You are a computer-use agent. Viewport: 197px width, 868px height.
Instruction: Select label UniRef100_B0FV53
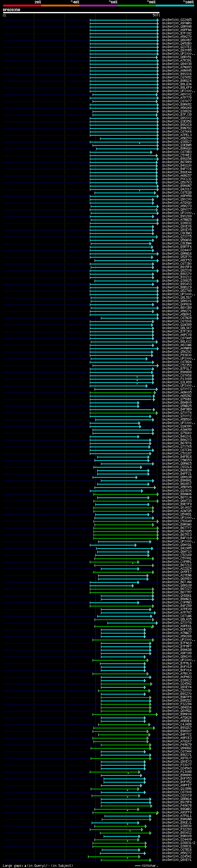coord(177,778)
